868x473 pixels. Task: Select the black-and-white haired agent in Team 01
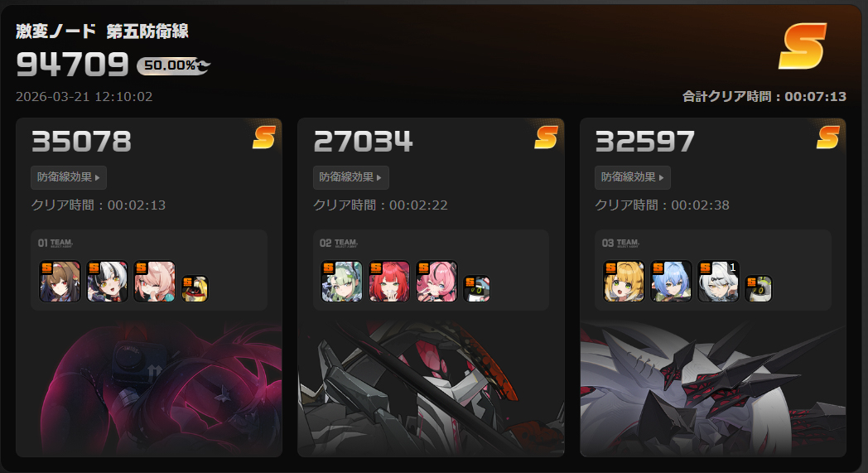(x=107, y=282)
